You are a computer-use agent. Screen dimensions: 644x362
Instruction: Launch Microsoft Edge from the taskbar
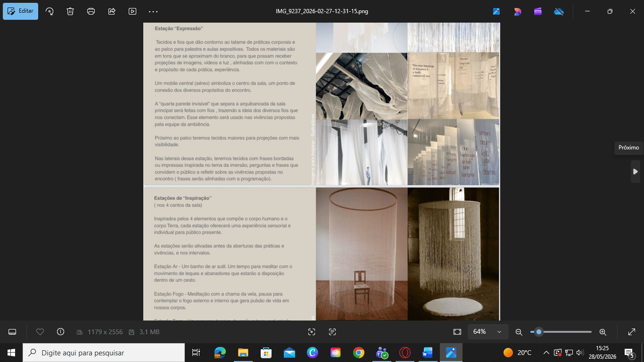220,353
